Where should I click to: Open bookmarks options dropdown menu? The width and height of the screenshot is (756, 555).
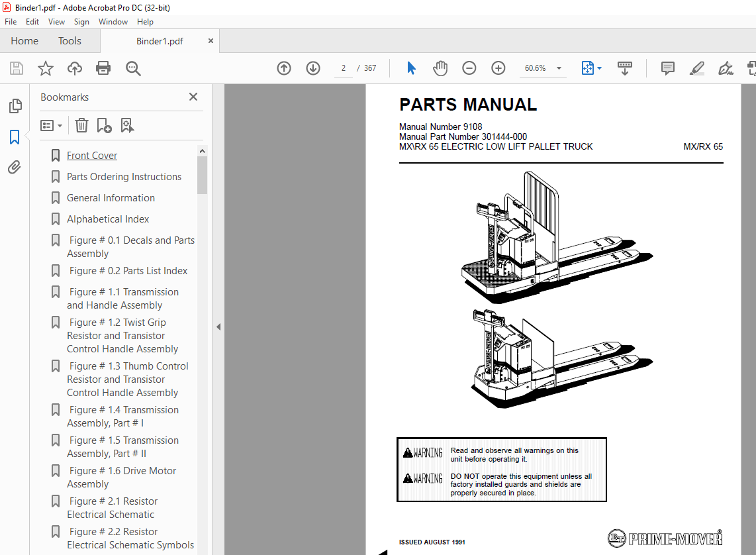coord(51,126)
